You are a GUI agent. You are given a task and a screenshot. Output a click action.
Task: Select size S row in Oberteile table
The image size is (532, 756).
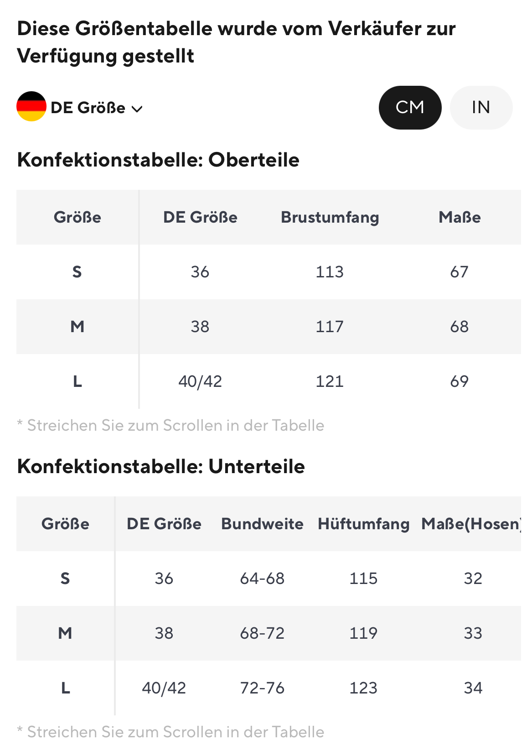[77, 272]
